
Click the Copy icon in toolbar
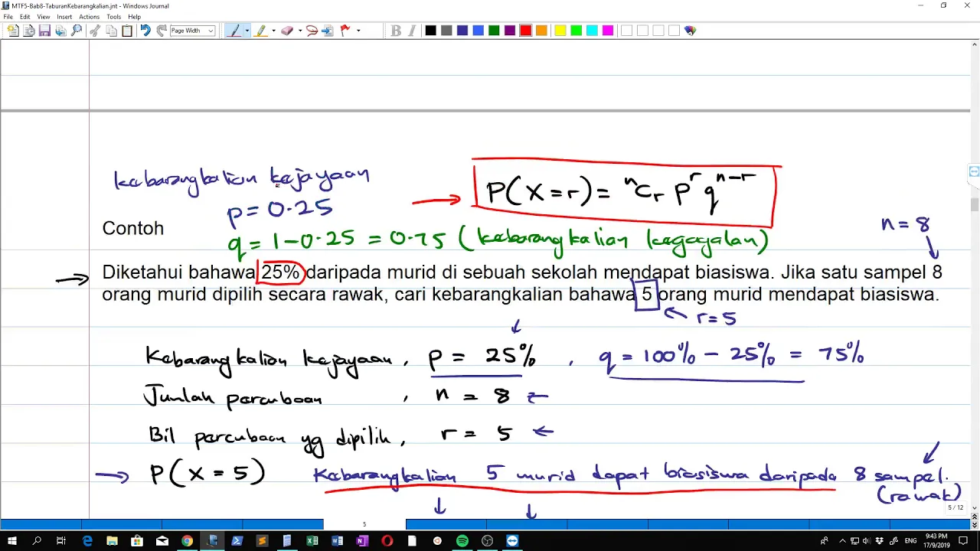click(x=111, y=31)
